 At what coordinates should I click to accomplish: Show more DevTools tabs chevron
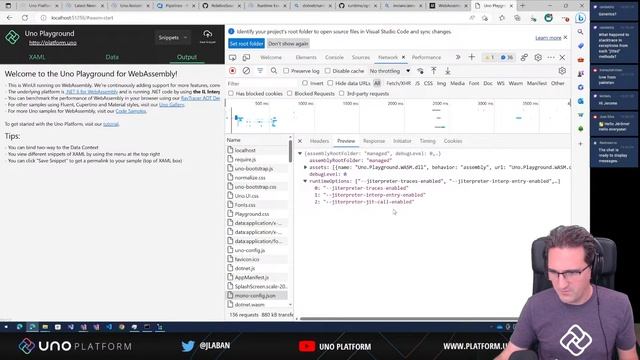tap(458, 58)
